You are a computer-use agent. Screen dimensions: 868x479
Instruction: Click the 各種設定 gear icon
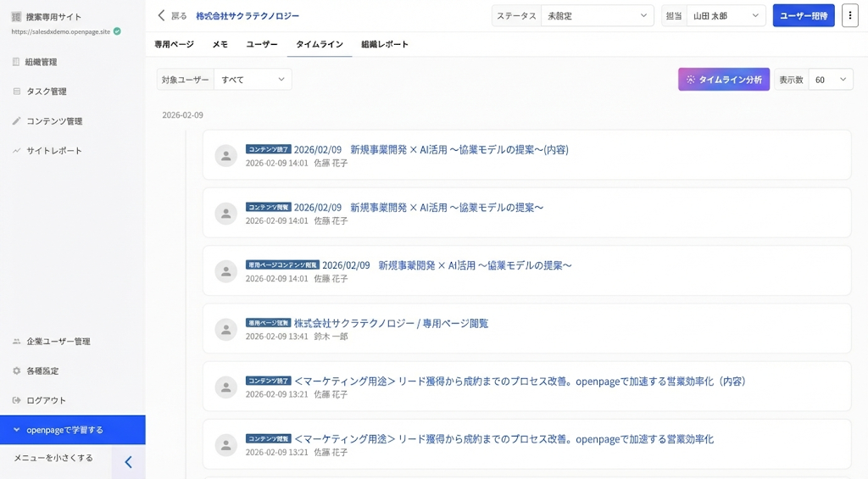(17, 371)
